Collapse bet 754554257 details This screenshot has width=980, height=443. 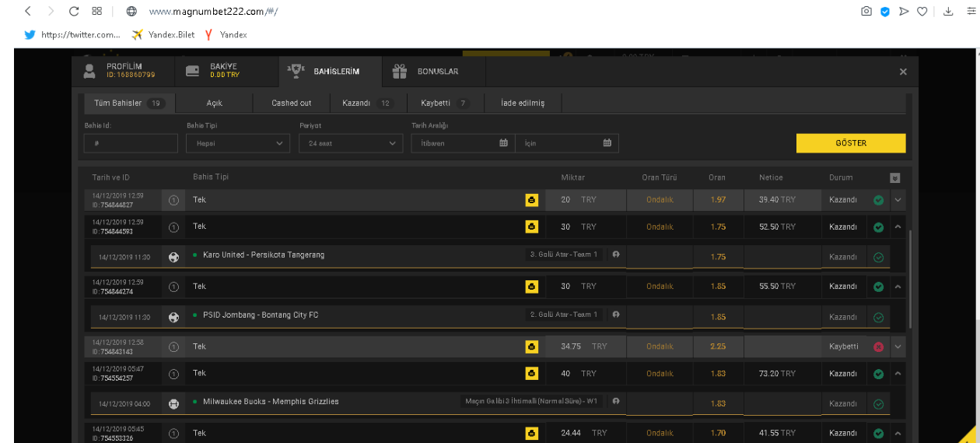[898, 374]
